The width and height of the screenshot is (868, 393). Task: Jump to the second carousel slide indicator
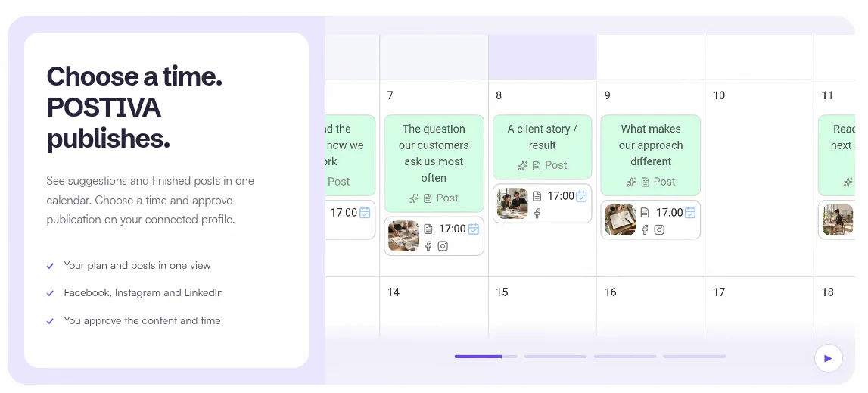pos(555,357)
